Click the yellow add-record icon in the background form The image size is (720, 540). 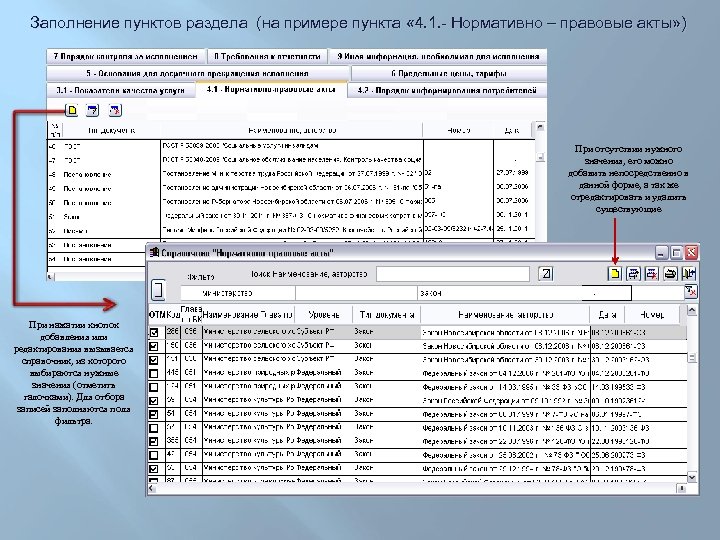(x=72, y=110)
